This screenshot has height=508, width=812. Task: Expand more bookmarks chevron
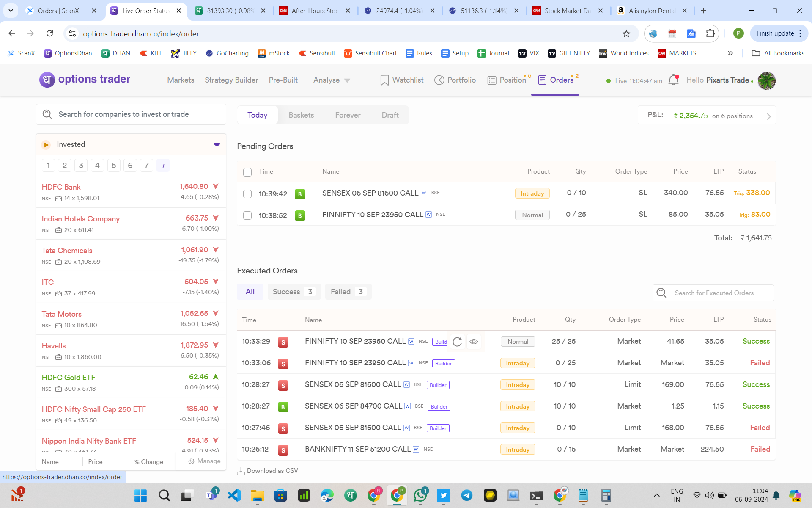tap(730, 53)
